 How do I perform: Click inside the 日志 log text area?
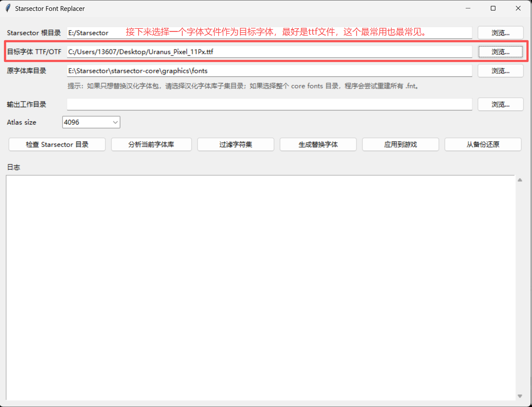(260, 287)
